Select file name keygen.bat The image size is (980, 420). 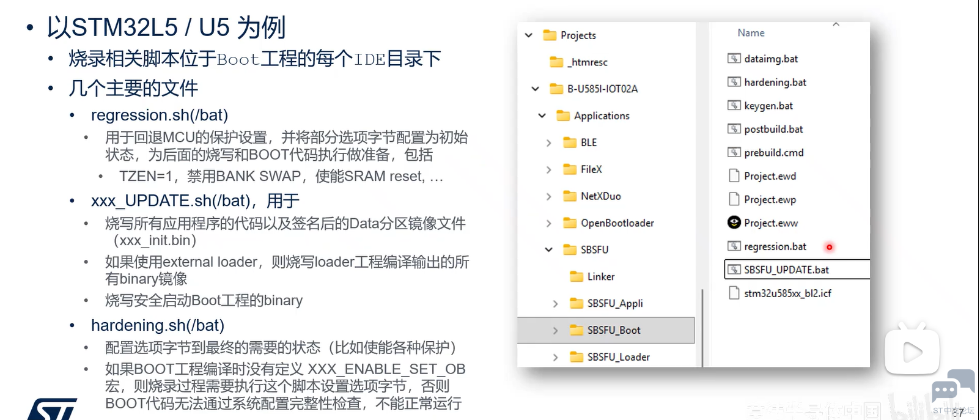768,106
